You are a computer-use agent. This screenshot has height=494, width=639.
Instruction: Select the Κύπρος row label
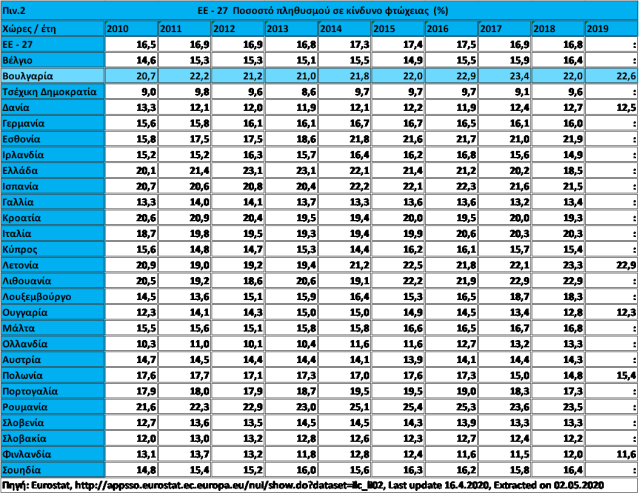tap(52, 249)
